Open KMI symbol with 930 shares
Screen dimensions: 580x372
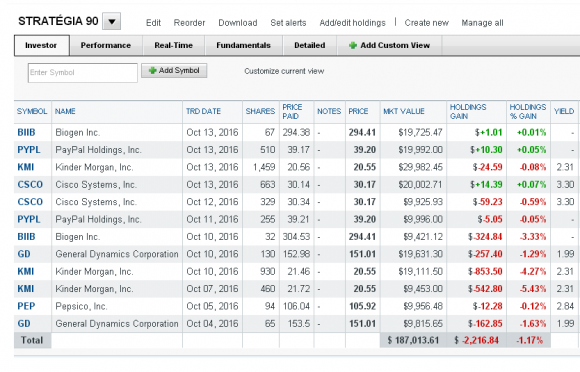[x=26, y=271]
